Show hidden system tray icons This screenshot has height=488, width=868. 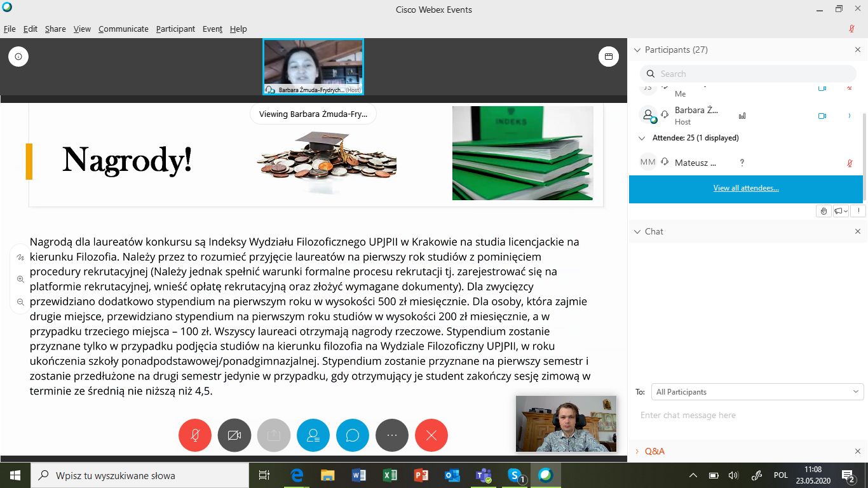(x=693, y=475)
